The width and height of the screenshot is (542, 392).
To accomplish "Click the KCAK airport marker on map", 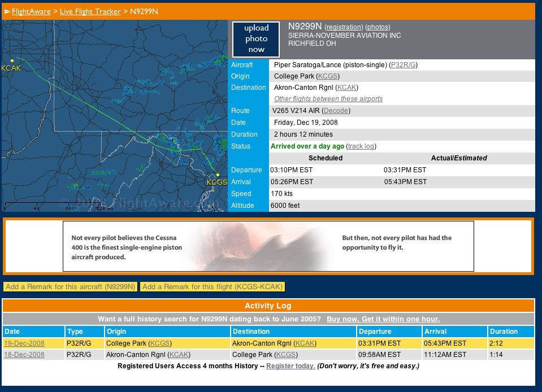I will (12, 61).
